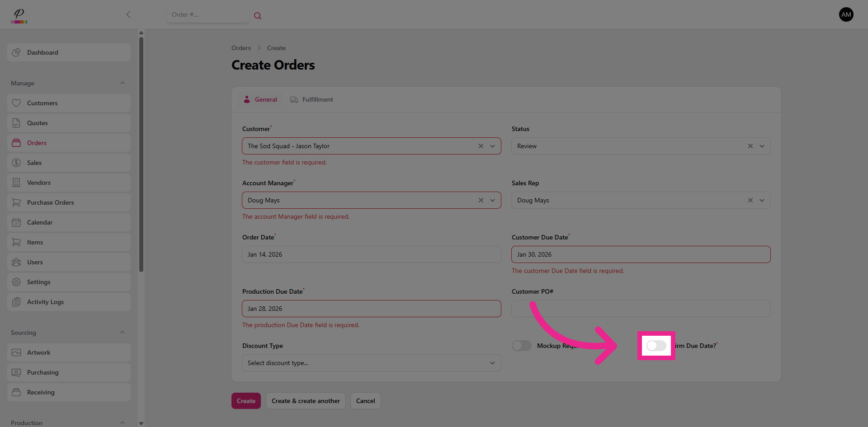Expand the Status dropdown
This screenshot has height=427, width=868.
coord(762,146)
